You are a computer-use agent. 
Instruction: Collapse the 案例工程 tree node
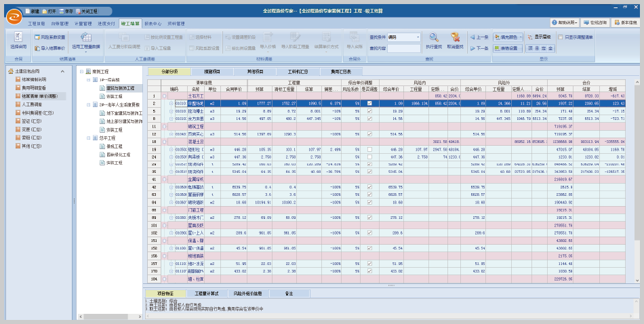coord(82,71)
